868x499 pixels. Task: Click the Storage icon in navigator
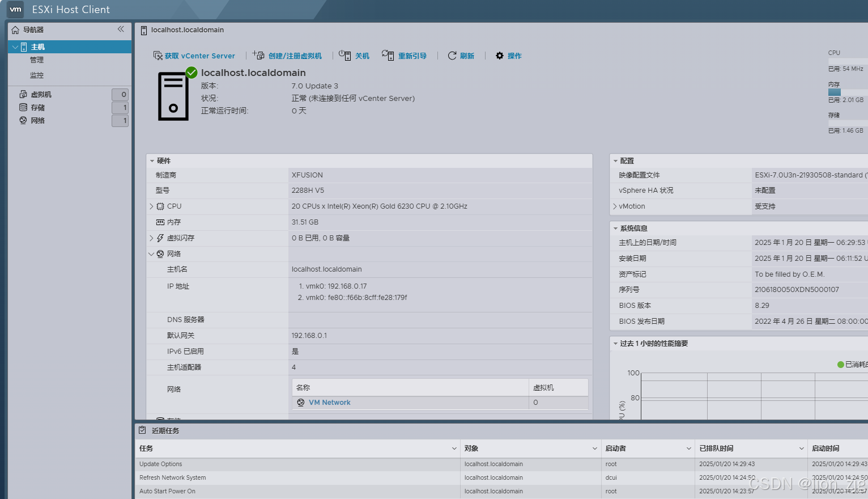tap(23, 107)
